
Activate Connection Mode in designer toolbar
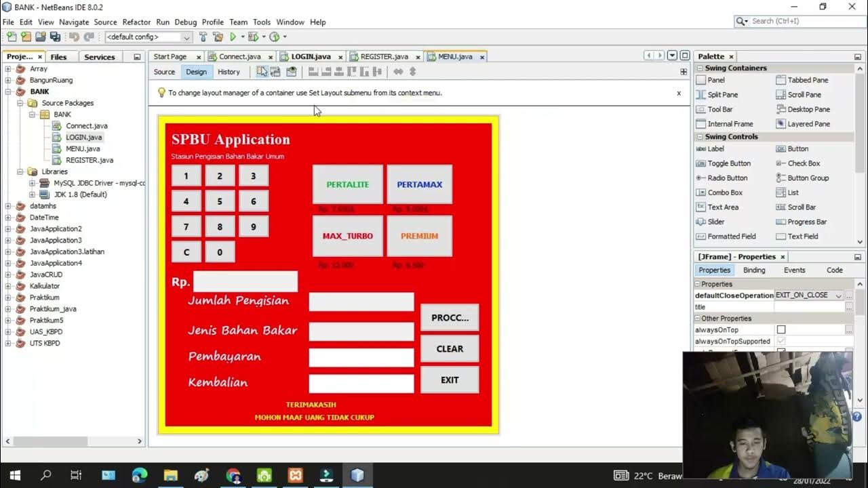pyautogui.click(x=275, y=72)
